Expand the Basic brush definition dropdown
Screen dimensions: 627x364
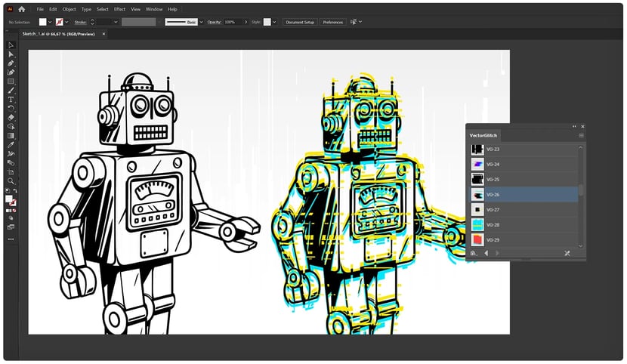pos(201,22)
